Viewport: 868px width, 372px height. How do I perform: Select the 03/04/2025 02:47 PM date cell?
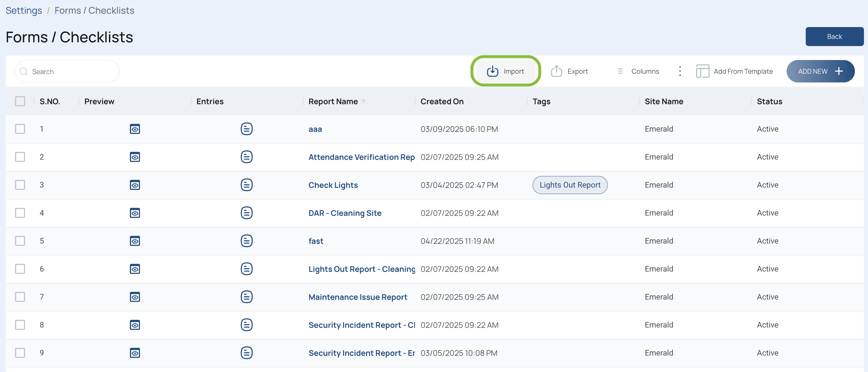click(459, 185)
